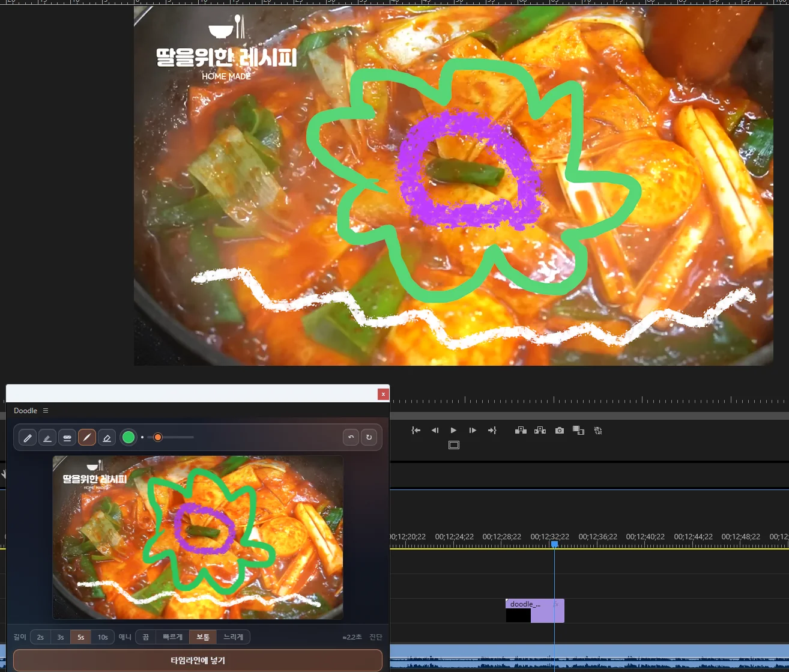Go to the out point
The image size is (789, 672).
(x=492, y=431)
